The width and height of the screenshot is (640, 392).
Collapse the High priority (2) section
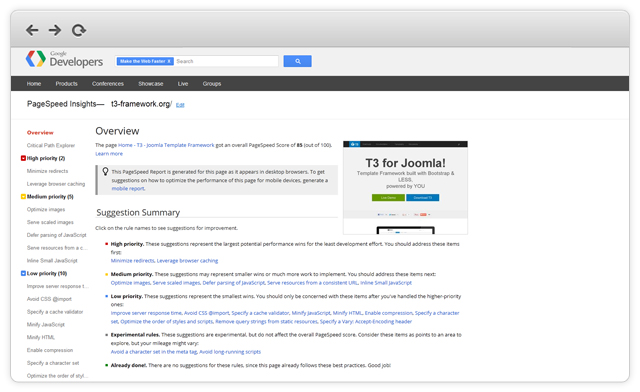click(23, 158)
